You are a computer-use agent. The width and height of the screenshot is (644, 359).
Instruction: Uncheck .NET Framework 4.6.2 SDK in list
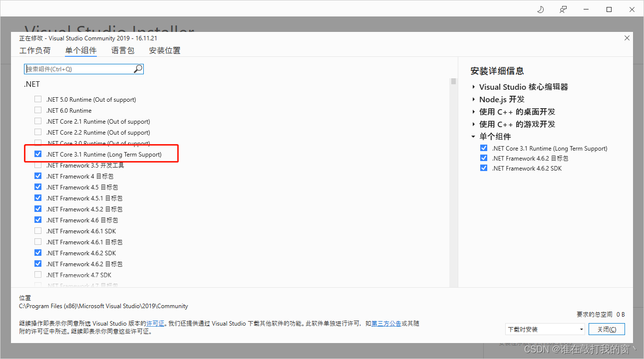coord(38,253)
